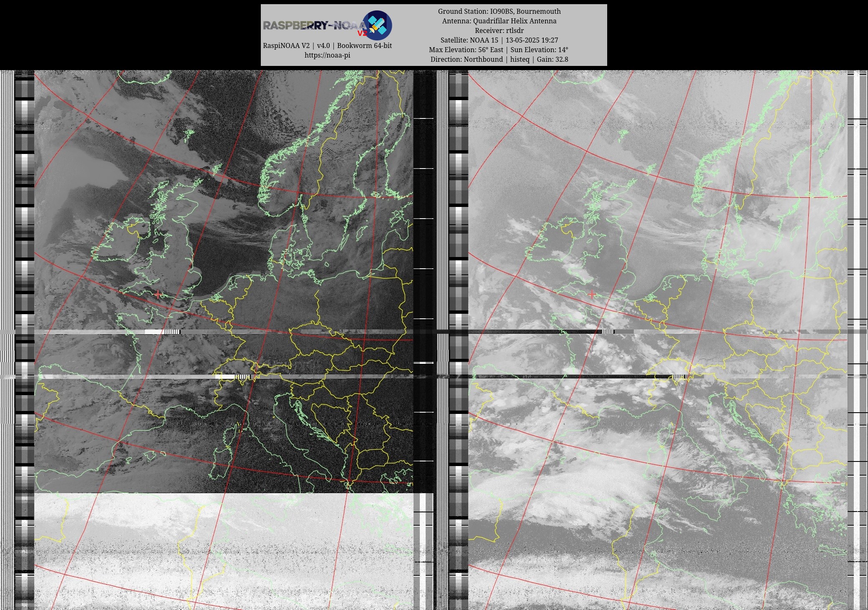This screenshot has width=868, height=610.
Task: Click the red ground station cross on right image
Action: click(591, 294)
